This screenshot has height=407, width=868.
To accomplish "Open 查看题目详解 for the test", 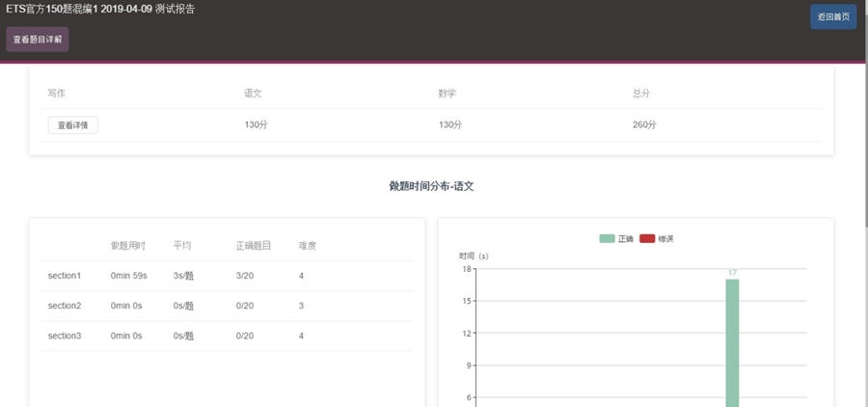I will 38,40.
